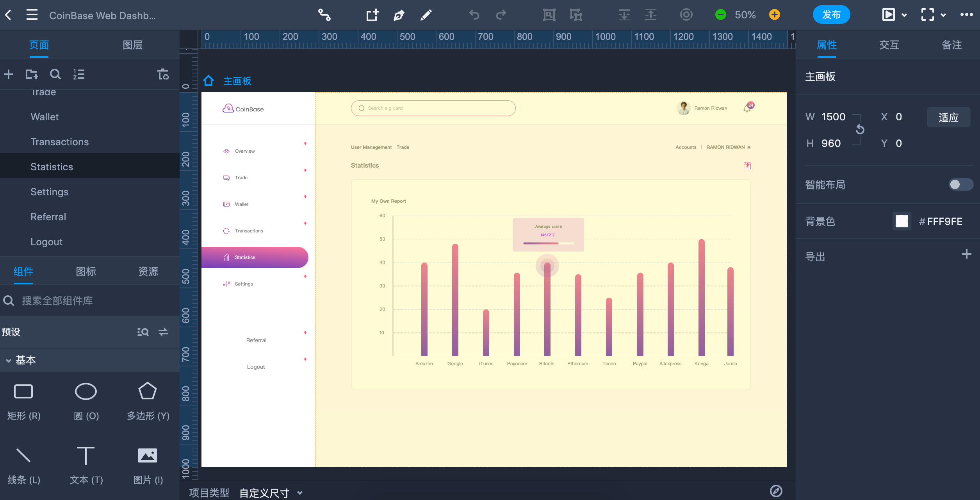Click the new folder icon

click(x=32, y=74)
